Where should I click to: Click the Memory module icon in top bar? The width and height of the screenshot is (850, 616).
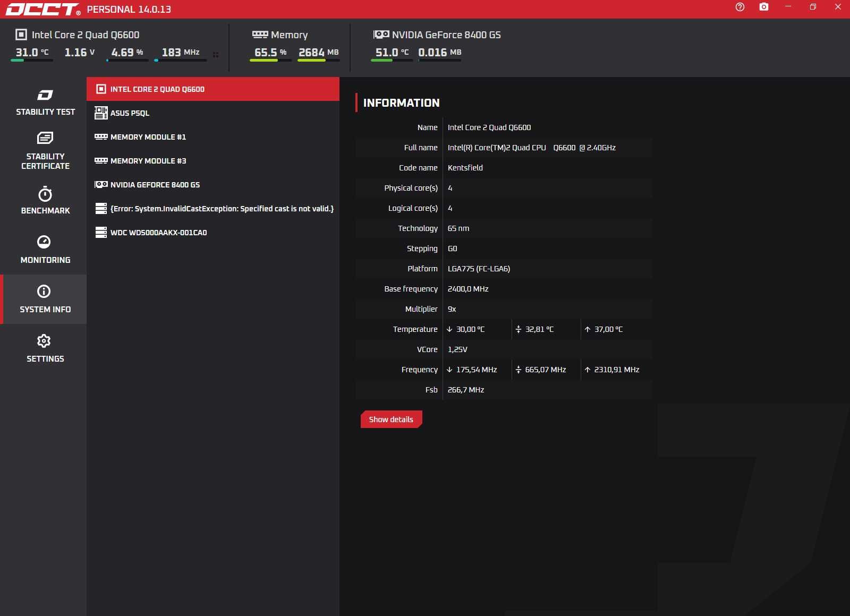click(x=260, y=35)
